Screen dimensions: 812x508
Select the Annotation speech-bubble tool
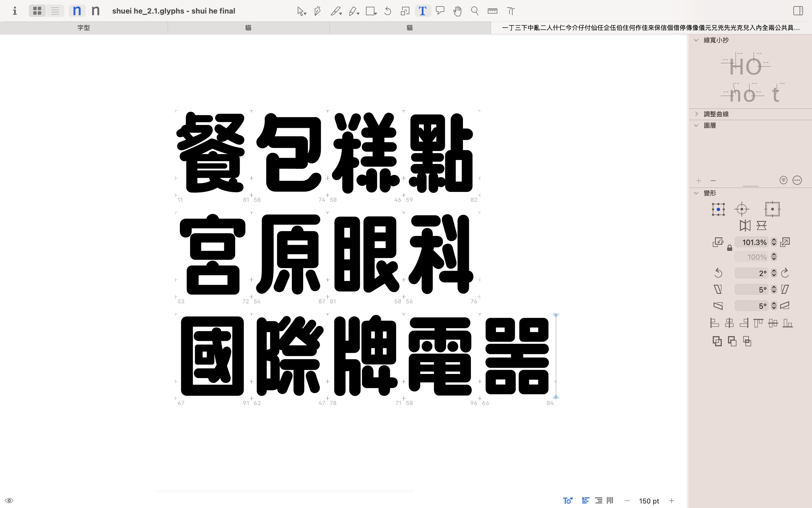pos(440,11)
